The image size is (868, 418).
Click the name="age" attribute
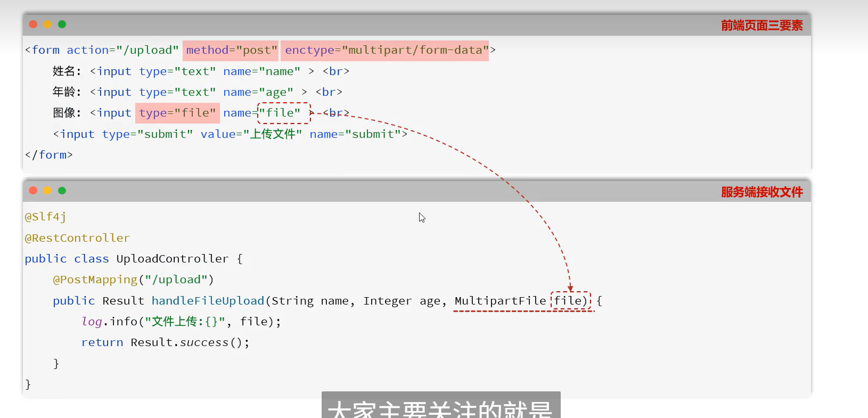(258, 93)
